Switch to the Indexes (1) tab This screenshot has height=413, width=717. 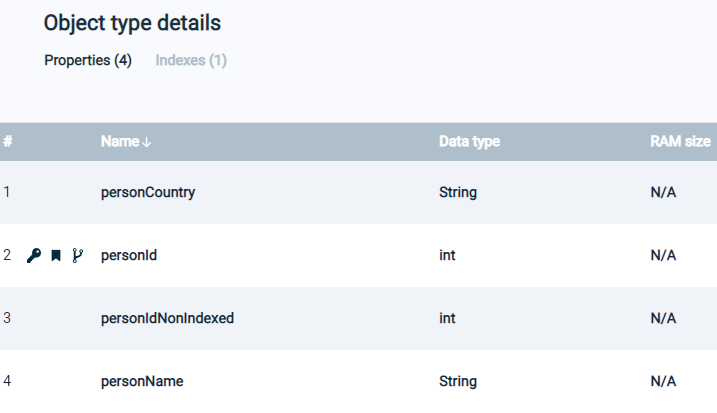[191, 60]
